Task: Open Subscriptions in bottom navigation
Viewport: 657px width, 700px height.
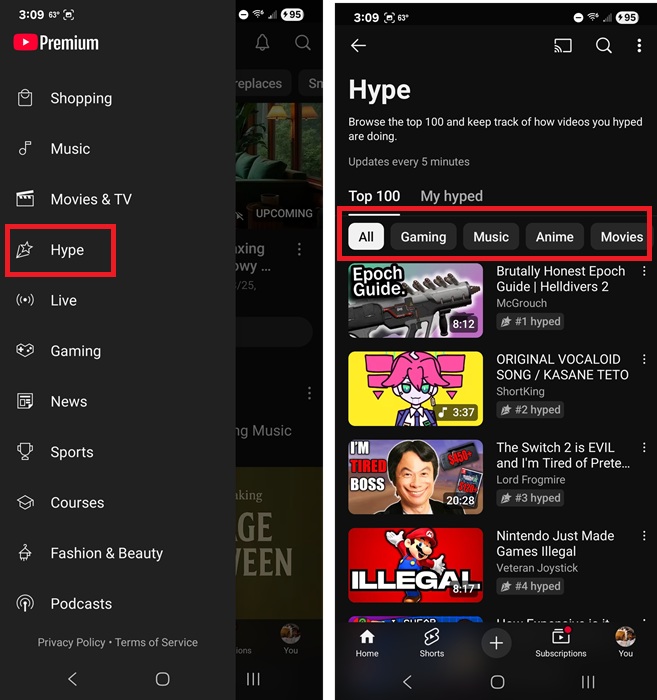Action: [561, 643]
